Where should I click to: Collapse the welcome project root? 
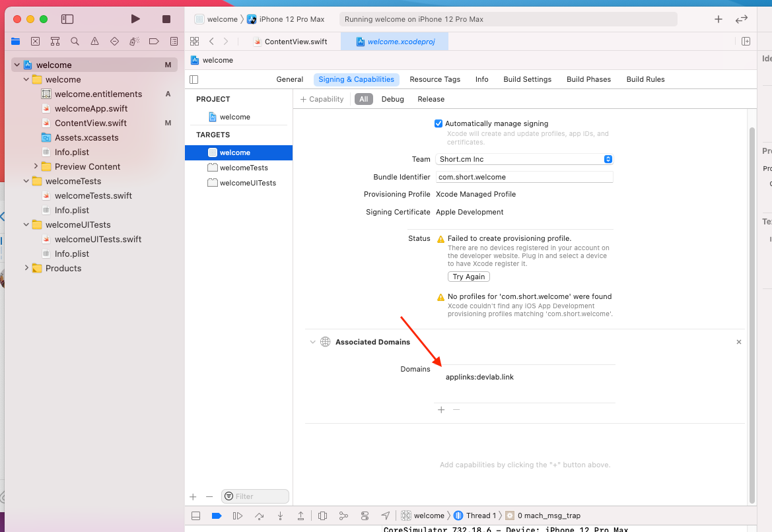click(x=17, y=65)
